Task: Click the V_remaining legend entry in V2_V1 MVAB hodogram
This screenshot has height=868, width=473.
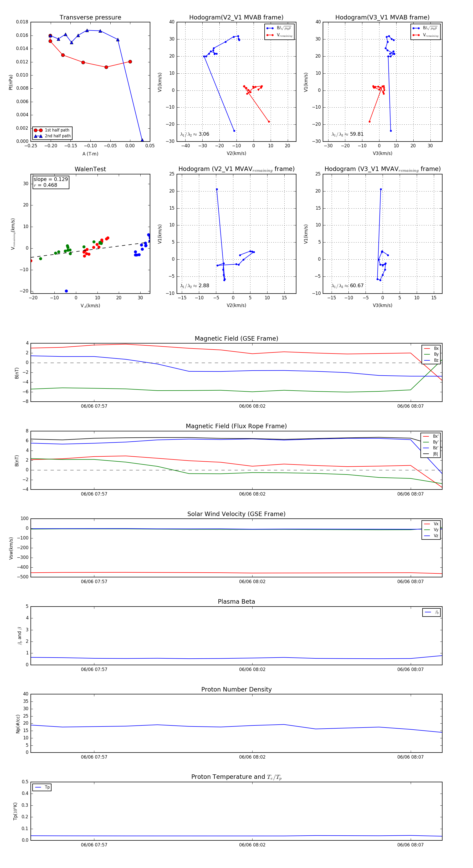Action: [x=279, y=35]
